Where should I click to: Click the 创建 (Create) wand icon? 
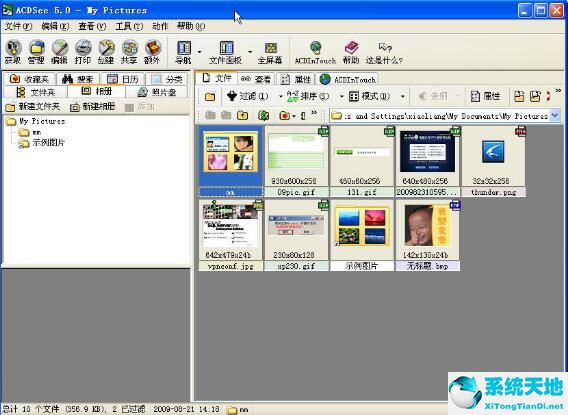click(x=106, y=48)
